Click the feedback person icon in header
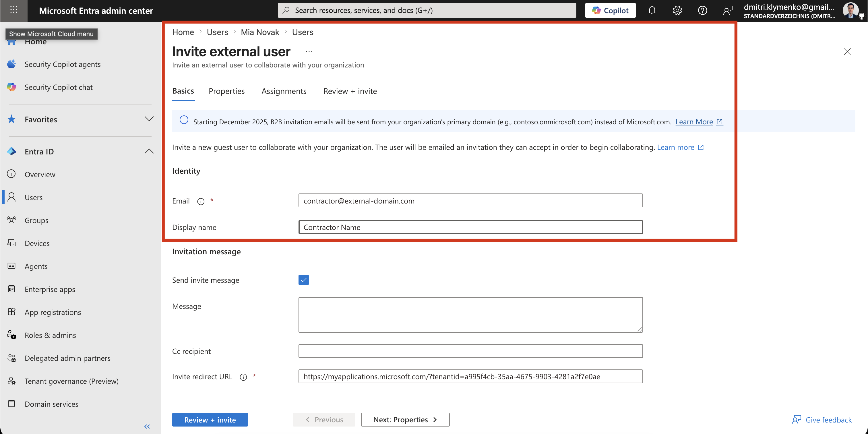Viewport: 868px width, 434px height. [x=728, y=10]
